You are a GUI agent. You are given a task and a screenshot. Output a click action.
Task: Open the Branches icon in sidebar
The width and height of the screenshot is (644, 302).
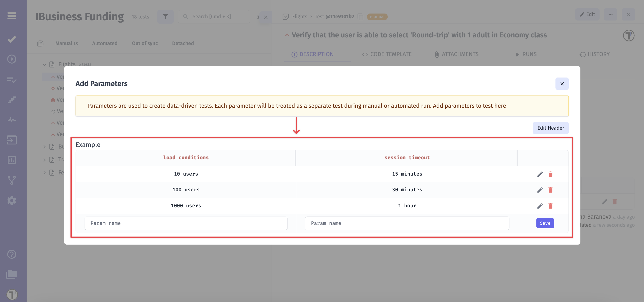point(11,180)
